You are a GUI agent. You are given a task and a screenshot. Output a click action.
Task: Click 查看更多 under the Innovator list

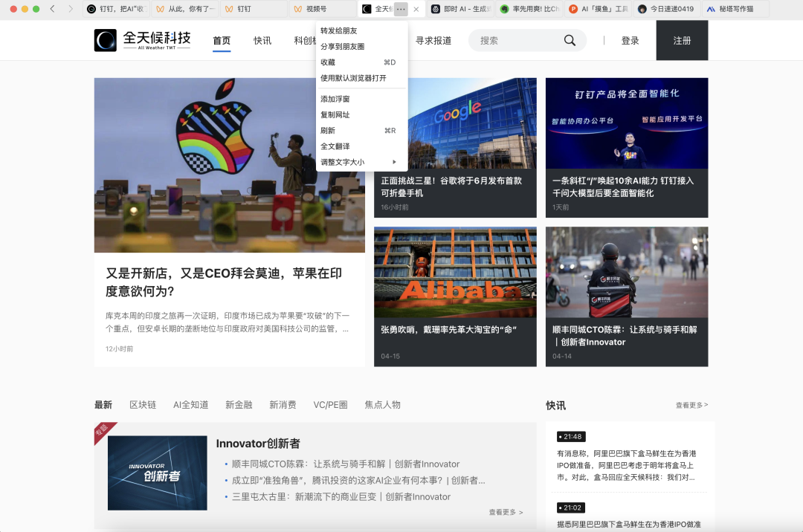pyautogui.click(x=506, y=512)
